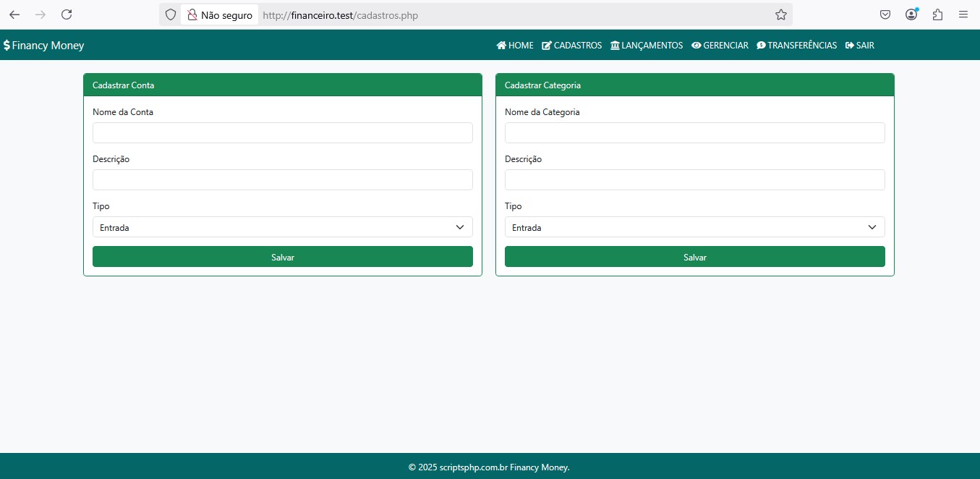Bookmark this page with the star icon
The image size is (980, 479).
pos(780,14)
